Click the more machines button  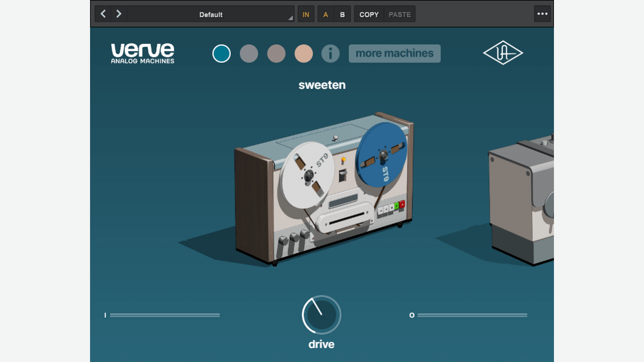click(x=394, y=53)
